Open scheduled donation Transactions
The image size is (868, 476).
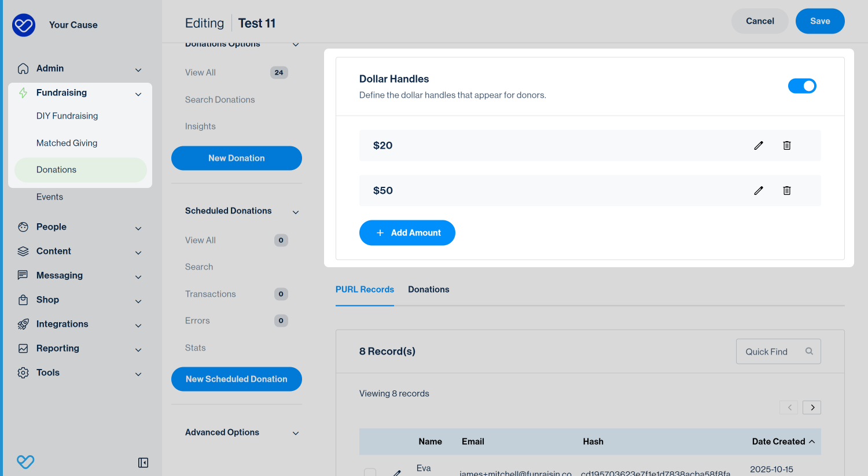pyautogui.click(x=211, y=294)
